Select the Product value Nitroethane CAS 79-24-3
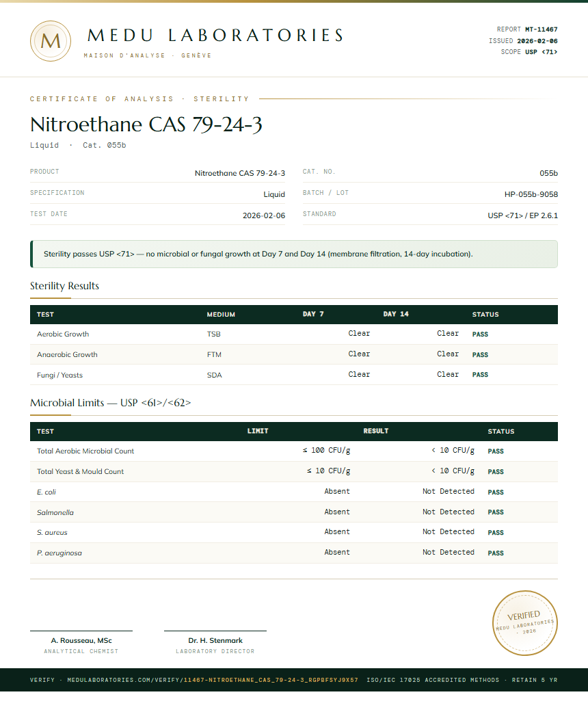Screen dimensions: 588x712 tap(240, 174)
